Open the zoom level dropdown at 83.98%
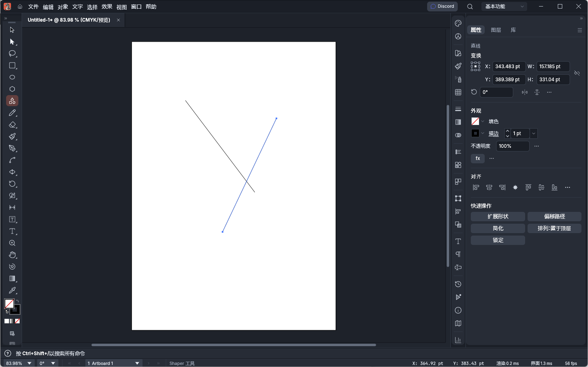This screenshot has width=588, height=367. pos(29,363)
